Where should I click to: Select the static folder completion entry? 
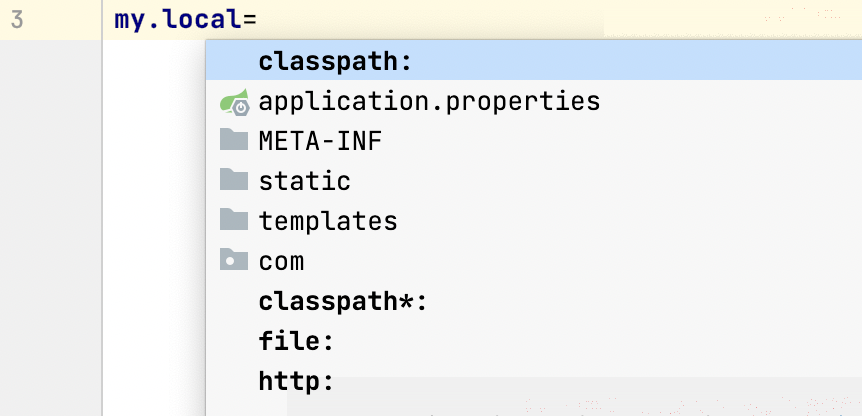coord(534,181)
